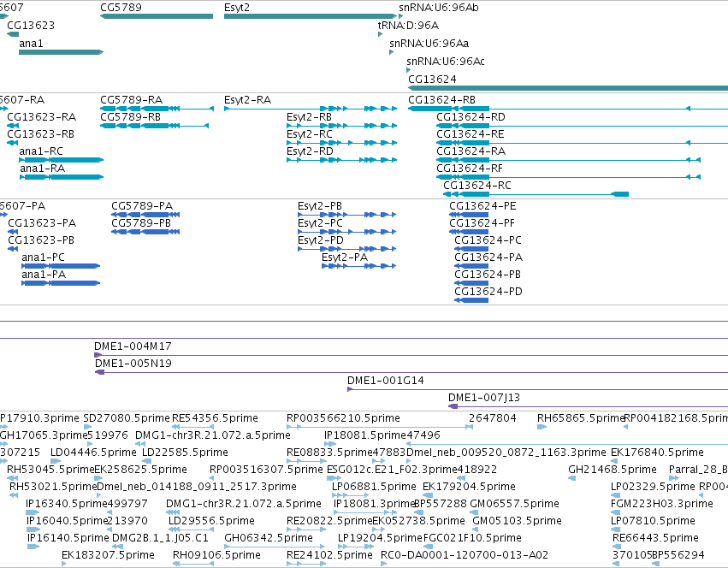Select the LP07810.5prime EST label
728x568 pixels.
(x=653, y=521)
